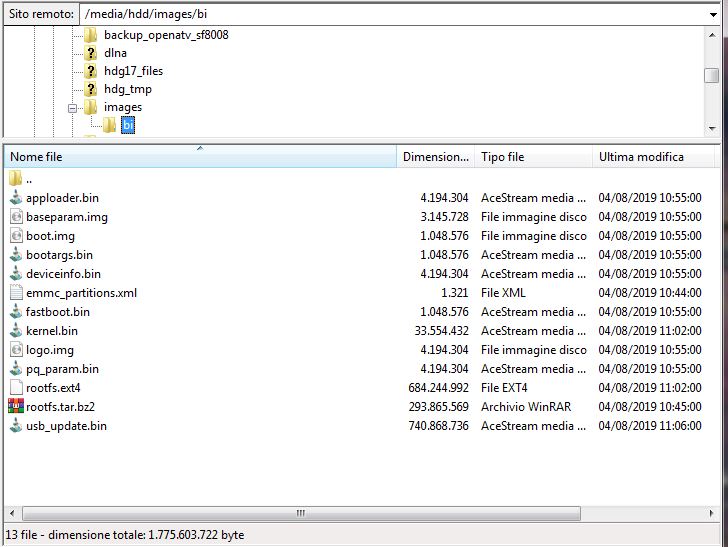Select the rootfs.tar.bz2 file name
This screenshot has width=728, height=547.
coord(60,407)
